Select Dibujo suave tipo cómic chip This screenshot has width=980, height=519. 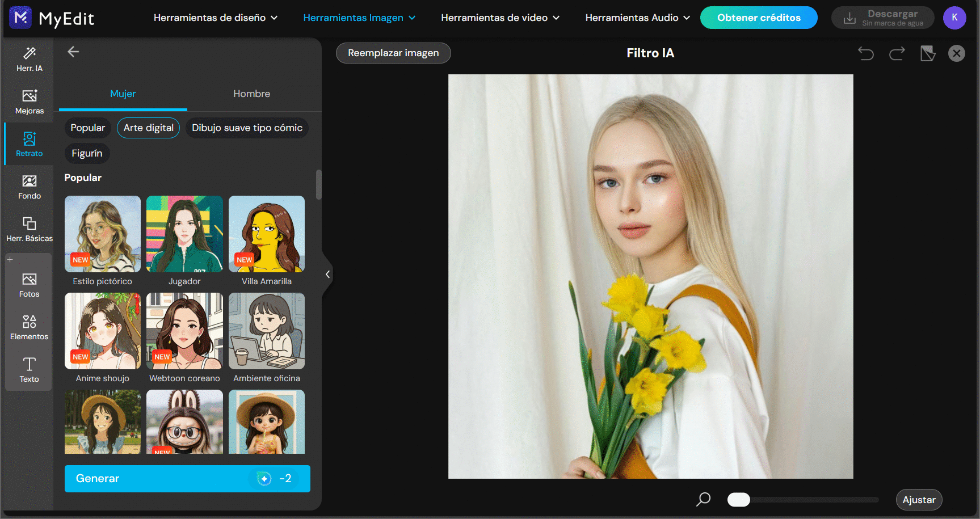[247, 128]
